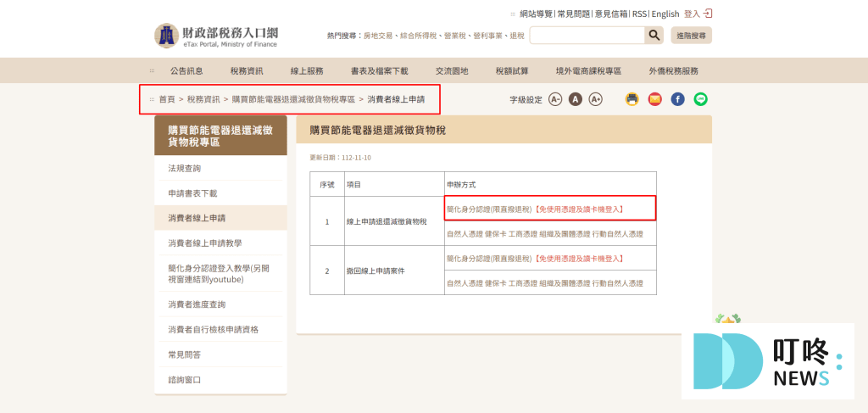Click the 撤回線上申請案件 table cell

tap(394, 271)
